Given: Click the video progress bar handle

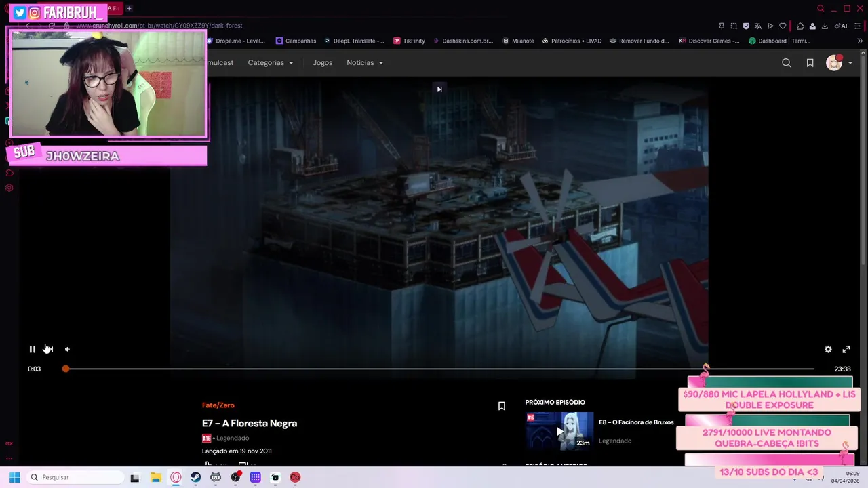Looking at the screenshot, I should tap(66, 369).
